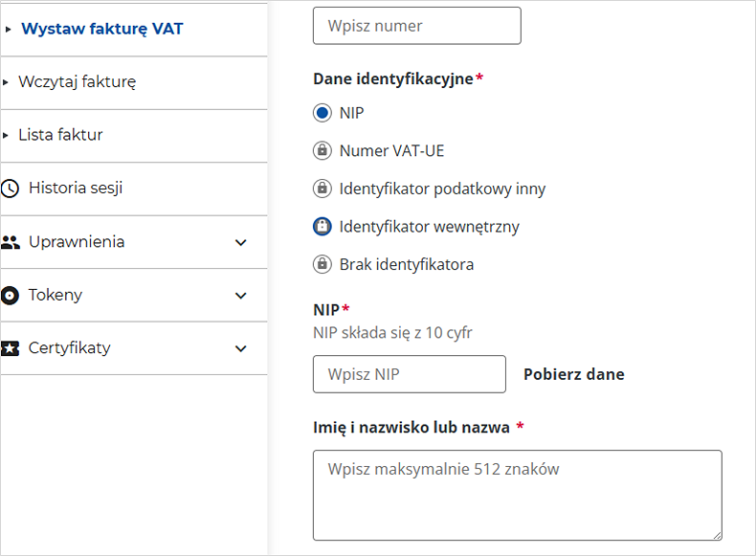The width and height of the screenshot is (756, 556).
Task: Click the Imię i nazwisko lub nazwa textarea
Action: click(517, 495)
